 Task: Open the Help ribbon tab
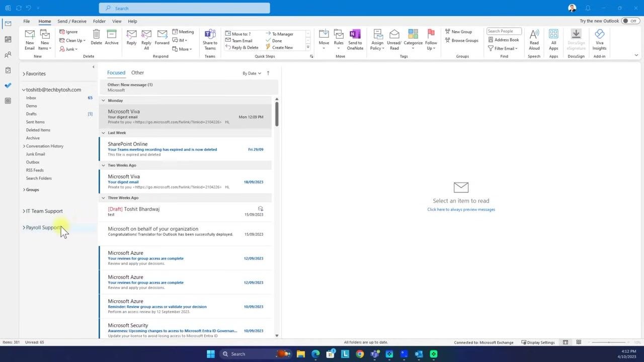pos(132,21)
